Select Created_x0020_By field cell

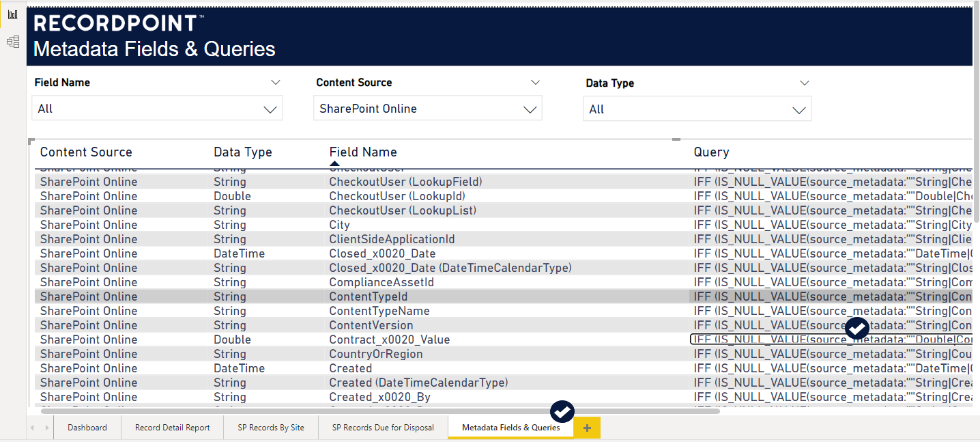380,397
